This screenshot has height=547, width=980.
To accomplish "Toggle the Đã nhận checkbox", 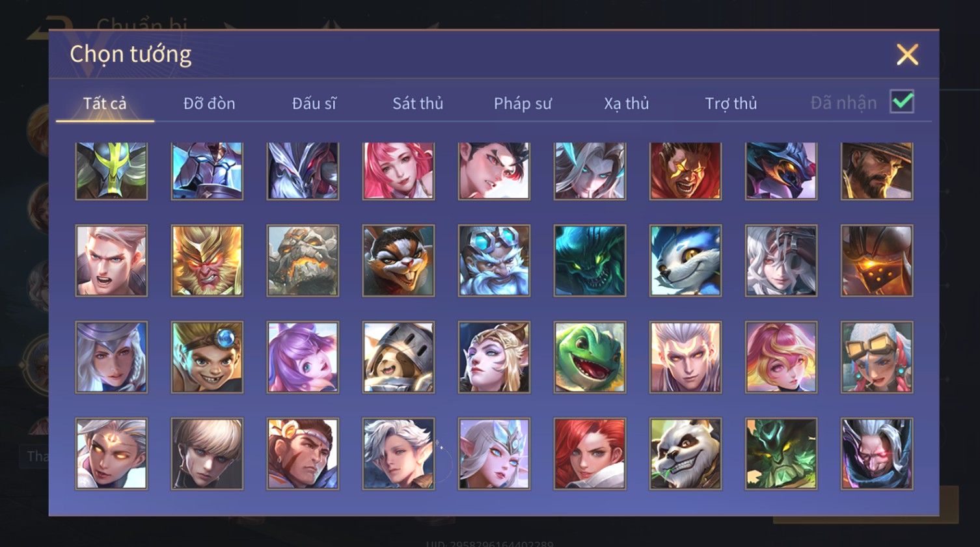I will pos(902,102).
